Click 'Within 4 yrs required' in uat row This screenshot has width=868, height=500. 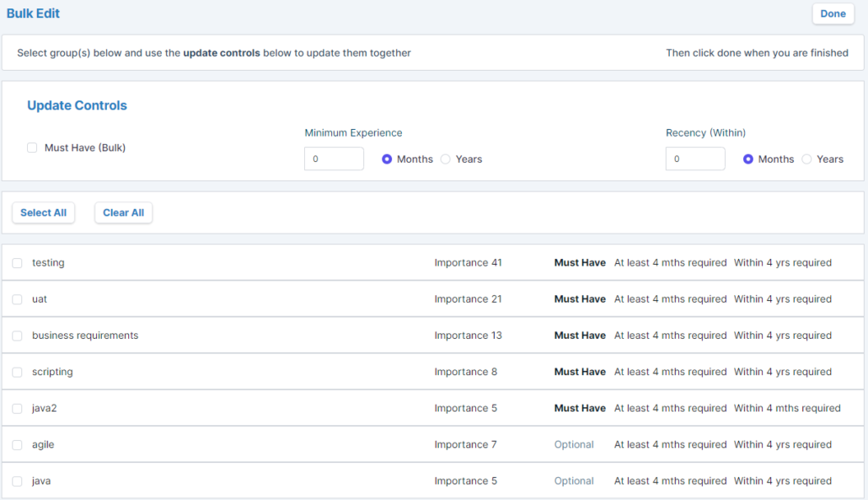coord(783,299)
